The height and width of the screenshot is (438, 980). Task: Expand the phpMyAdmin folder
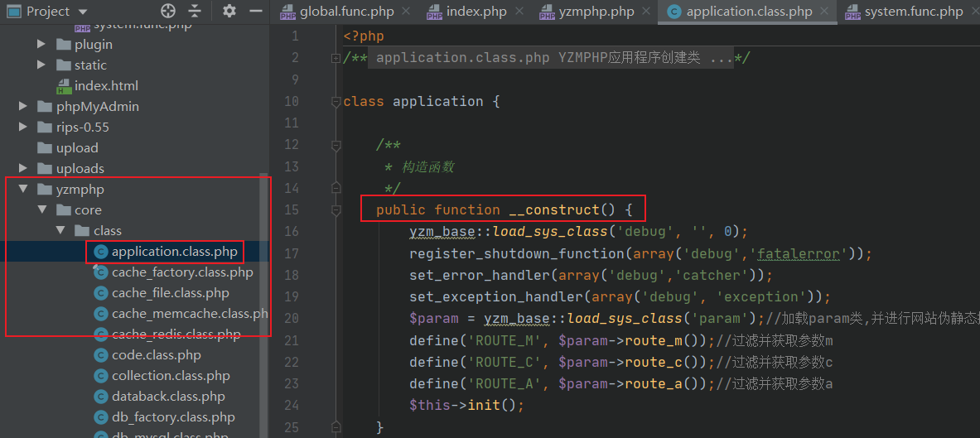pos(23,106)
